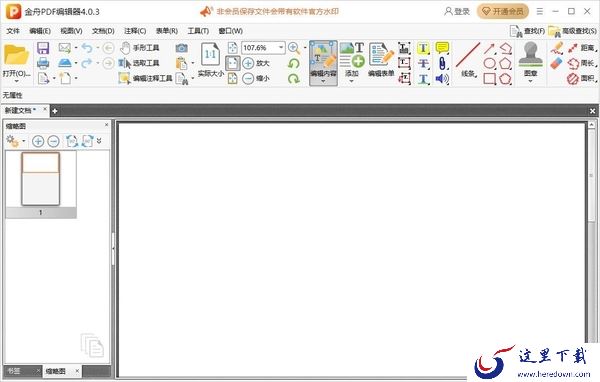Viewport: 600px width, 382px height.
Task: Click the highlight text T icon
Action: click(423, 48)
